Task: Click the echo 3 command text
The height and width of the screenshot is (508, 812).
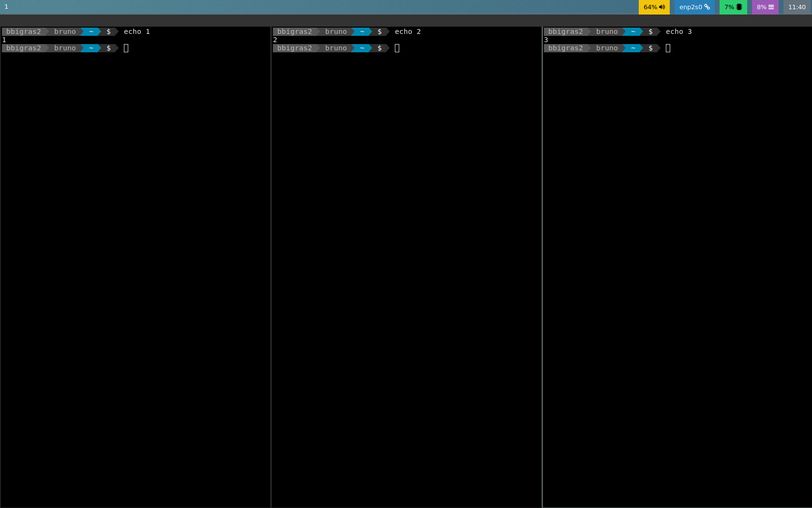Action: coord(678,31)
